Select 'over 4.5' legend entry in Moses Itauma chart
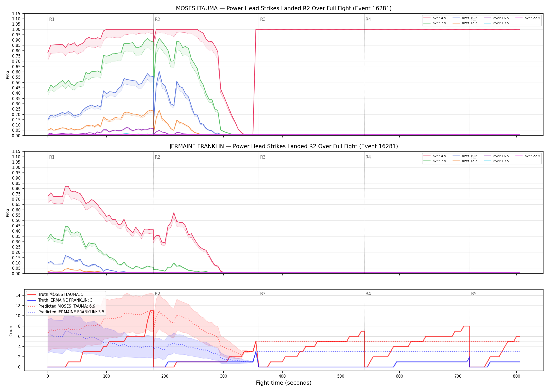This screenshot has height=392, width=549. [435, 18]
